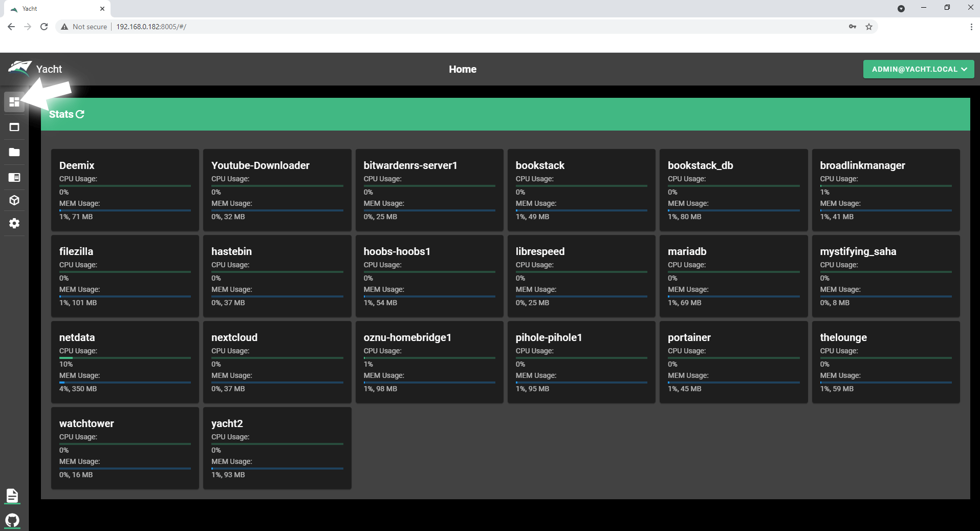Image resolution: width=980 pixels, height=531 pixels.
Task: Open saved passwords key icon in address bar
Action: coord(853,27)
